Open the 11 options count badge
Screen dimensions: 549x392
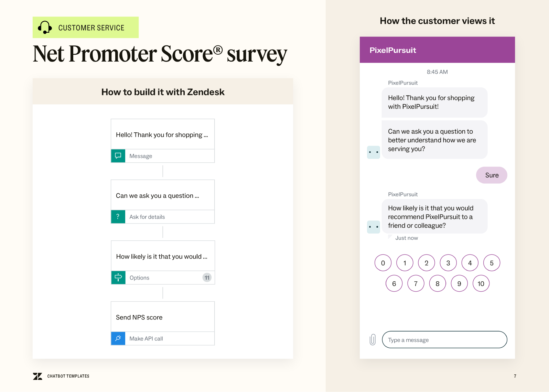pos(207,277)
